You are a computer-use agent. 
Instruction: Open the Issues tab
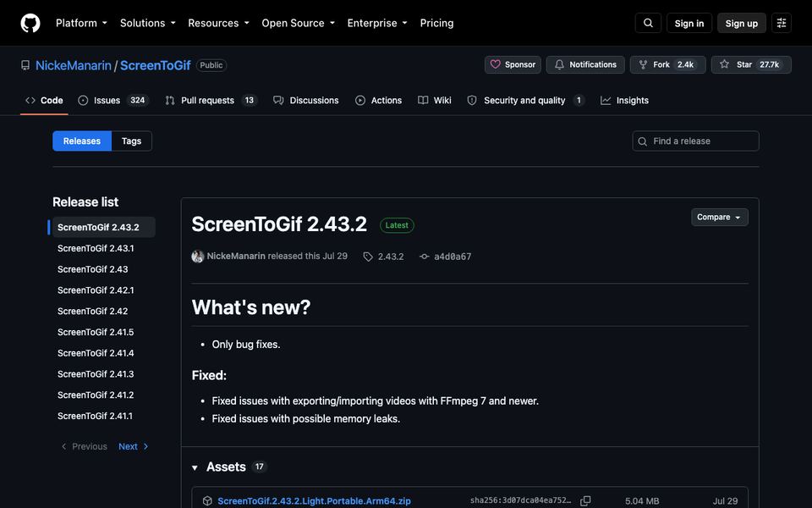click(113, 101)
